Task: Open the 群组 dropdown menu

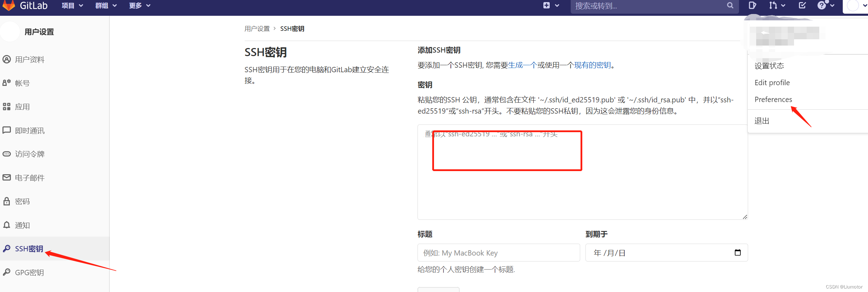Action: point(106,6)
